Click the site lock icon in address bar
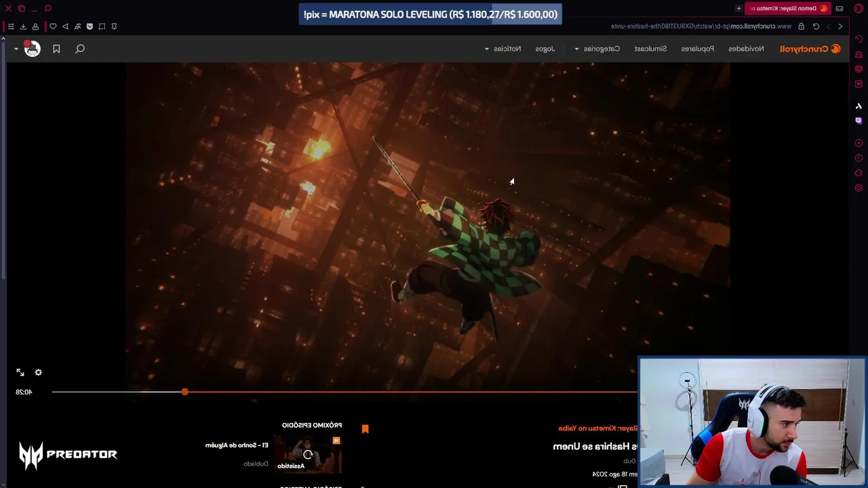 click(801, 26)
